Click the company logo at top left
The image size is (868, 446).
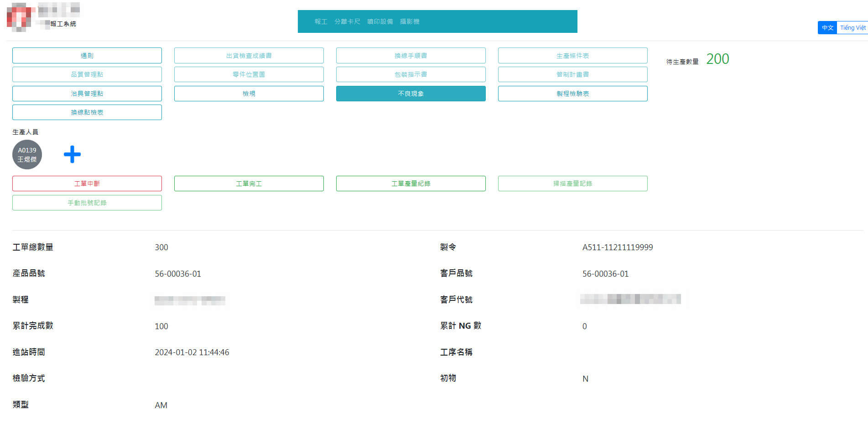click(x=18, y=18)
